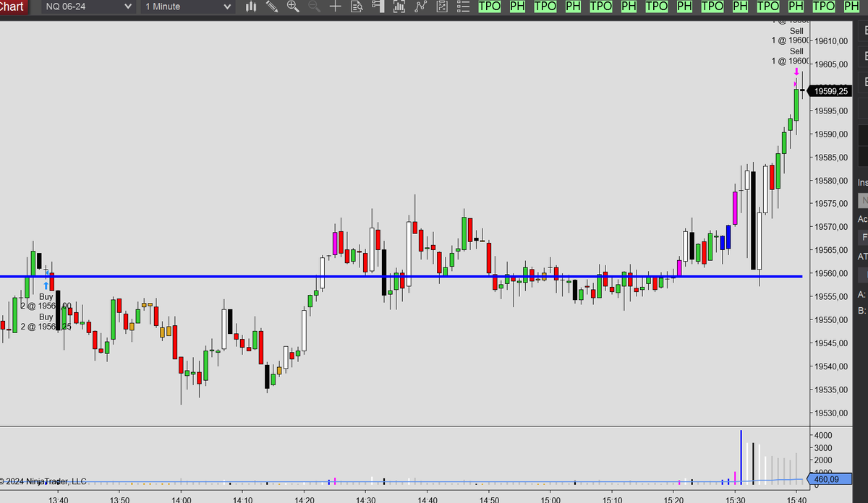Click the leftmost TPO toolbar button
Viewport: 868px width, 503px height.
(490, 6)
